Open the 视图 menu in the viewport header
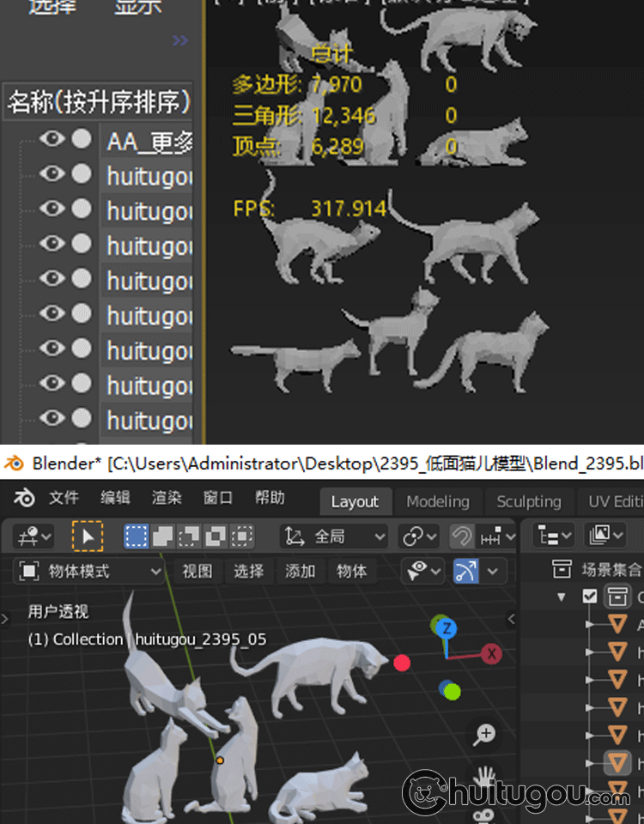This screenshot has height=824, width=644. tap(197, 572)
